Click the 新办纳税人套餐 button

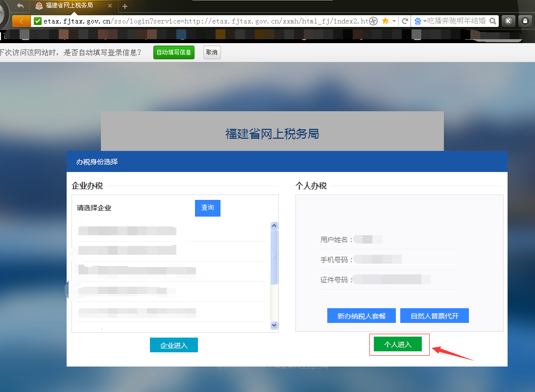pos(362,316)
